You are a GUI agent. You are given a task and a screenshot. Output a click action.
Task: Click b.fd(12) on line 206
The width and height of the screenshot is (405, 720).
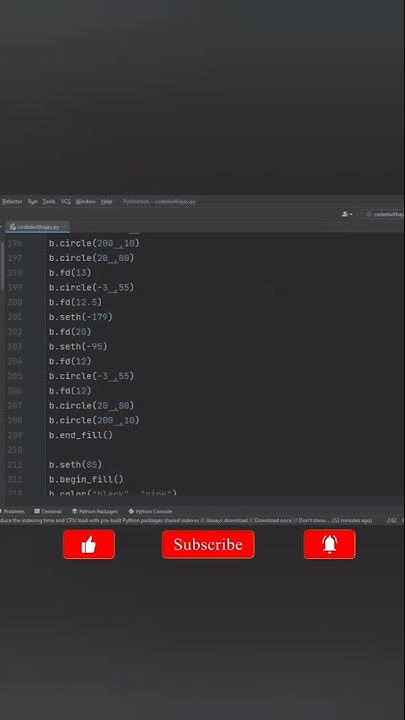point(70,391)
